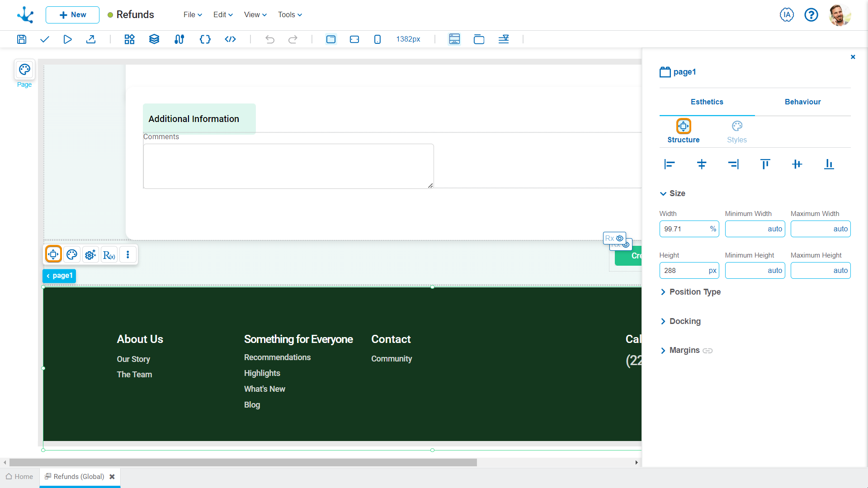Expand the Margins section

[663, 350]
